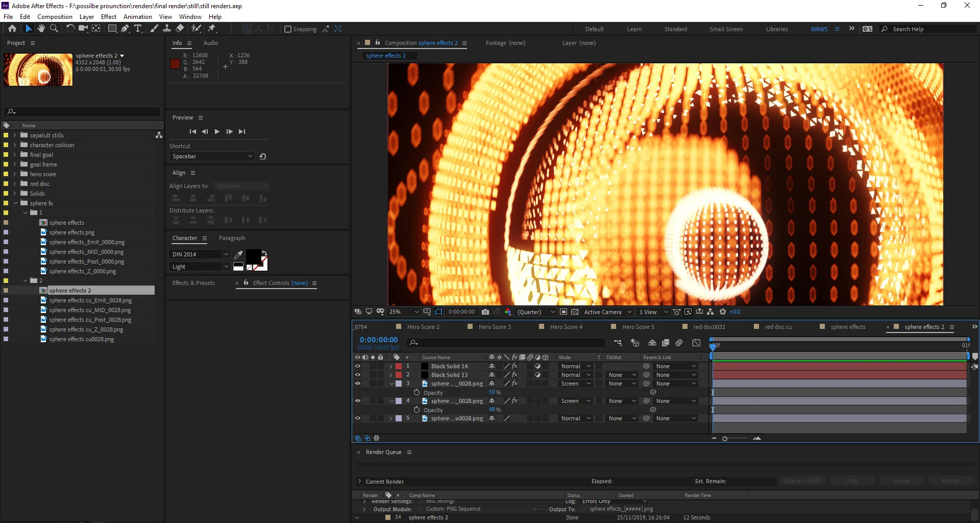Viewport: 980px width, 523px height.
Task: Select the Brush tool
Action: point(154,29)
